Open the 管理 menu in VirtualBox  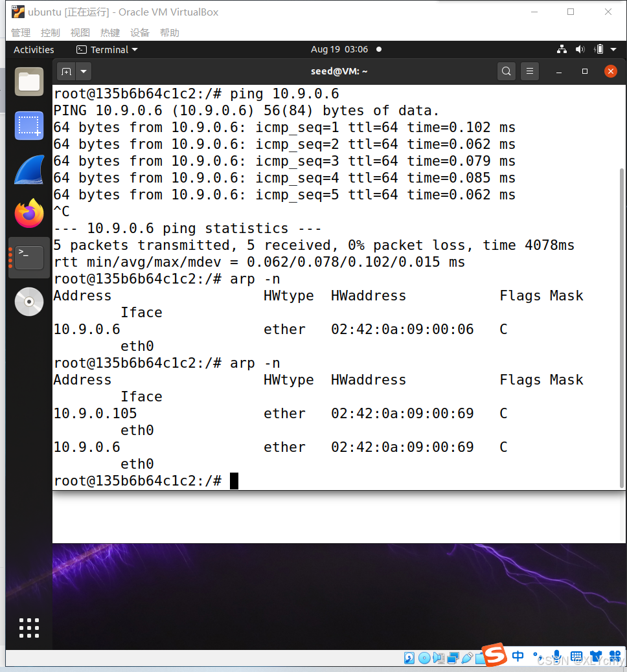pyautogui.click(x=21, y=33)
